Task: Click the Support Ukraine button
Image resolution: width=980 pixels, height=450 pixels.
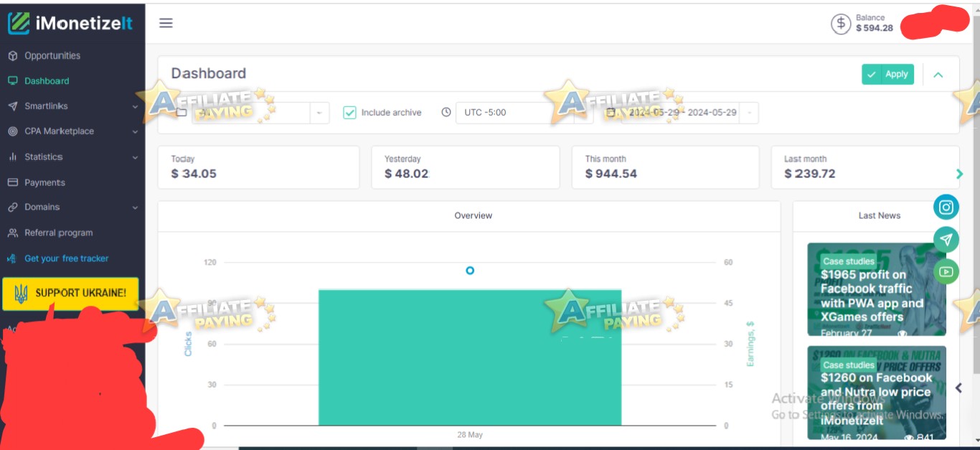Action: 70,293
